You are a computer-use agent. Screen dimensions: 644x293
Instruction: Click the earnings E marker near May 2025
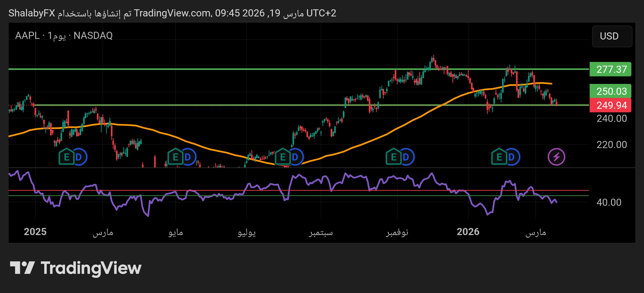coord(175,157)
